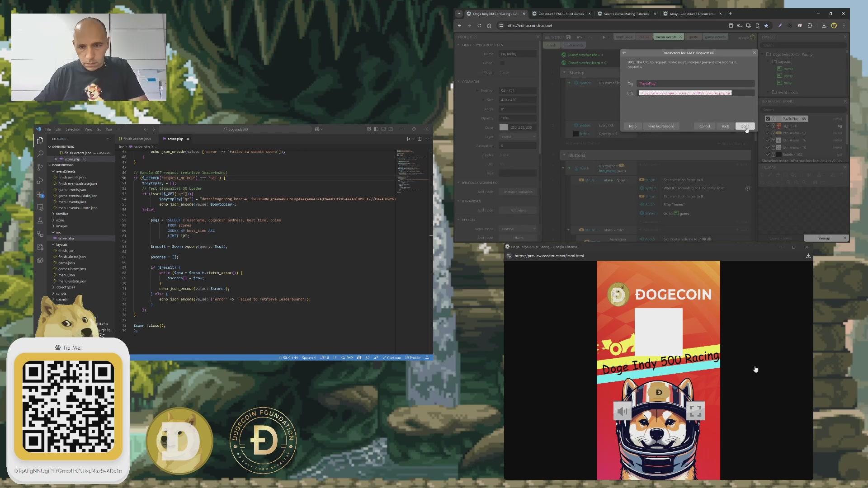Open Remote Explorer icon in VS Code activity bar
The height and width of the screenshot is (488, 868).
pyautogui.click(x=40, y=207)
